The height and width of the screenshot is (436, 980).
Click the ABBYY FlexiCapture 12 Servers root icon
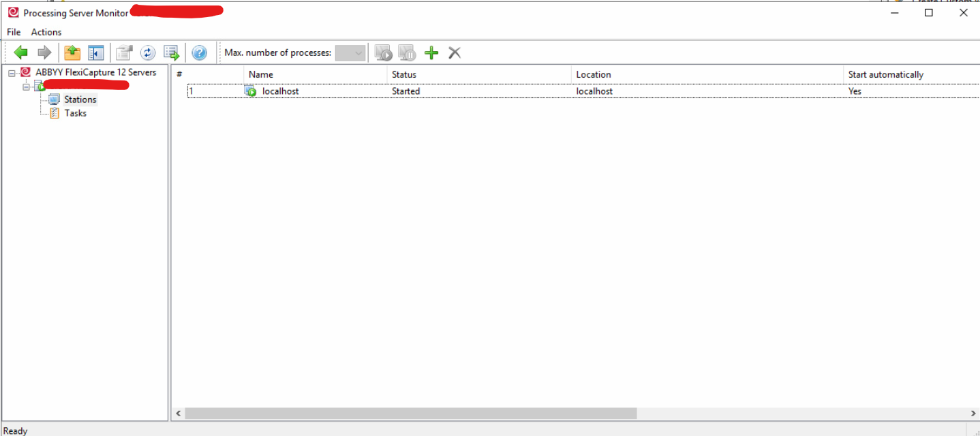coord(26,72)
